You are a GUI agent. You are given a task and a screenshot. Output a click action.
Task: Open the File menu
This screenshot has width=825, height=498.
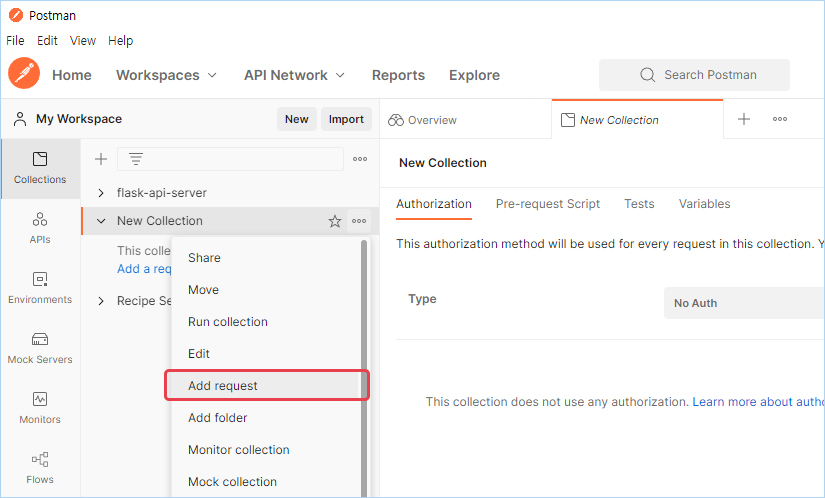15,40
